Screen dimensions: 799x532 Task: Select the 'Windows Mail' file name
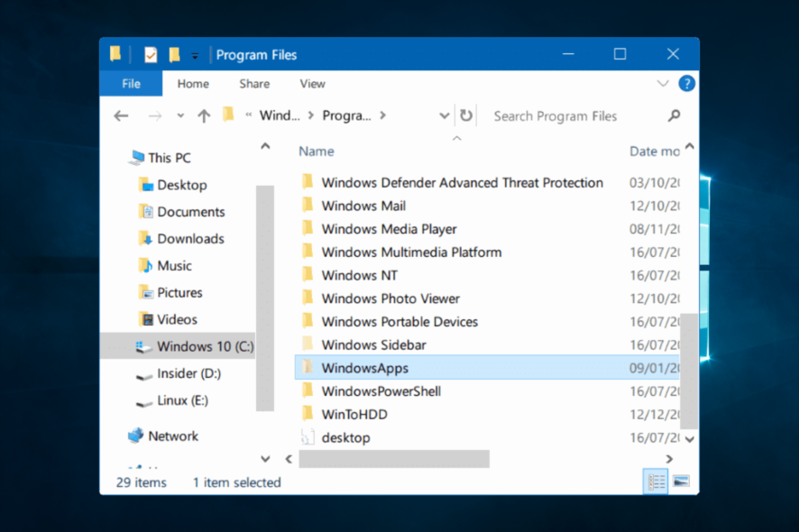tap(363, 206)
